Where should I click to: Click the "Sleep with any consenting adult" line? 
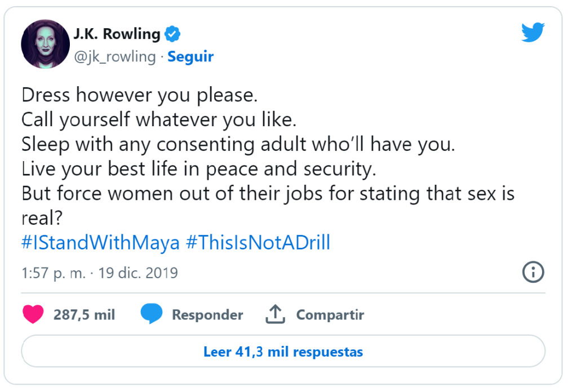pos(237,144)
